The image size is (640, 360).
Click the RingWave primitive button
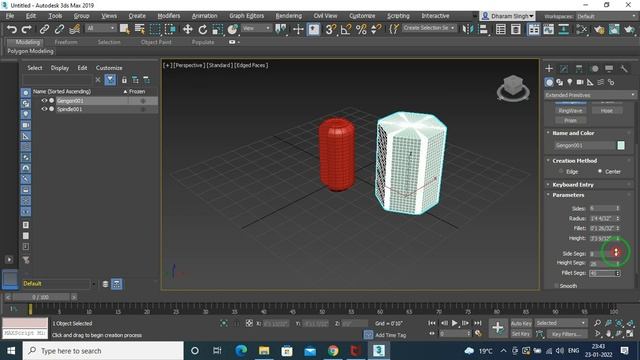point(570,111)
